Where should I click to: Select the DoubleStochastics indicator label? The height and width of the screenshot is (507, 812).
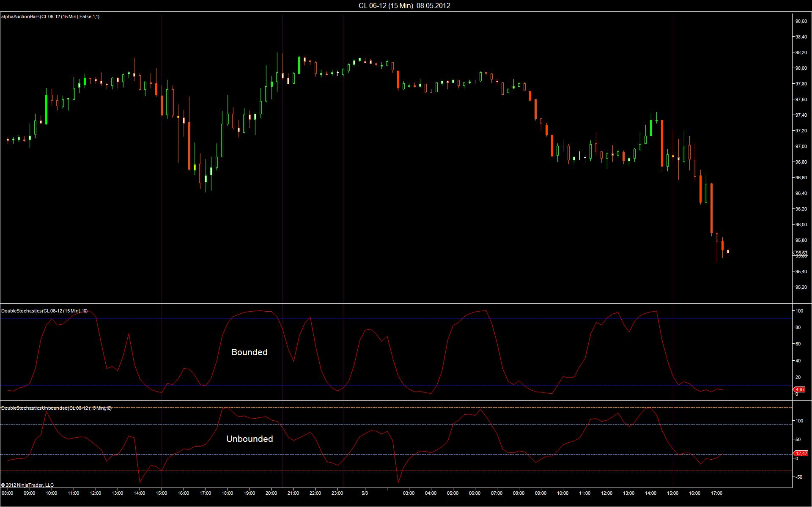point(44,311)
